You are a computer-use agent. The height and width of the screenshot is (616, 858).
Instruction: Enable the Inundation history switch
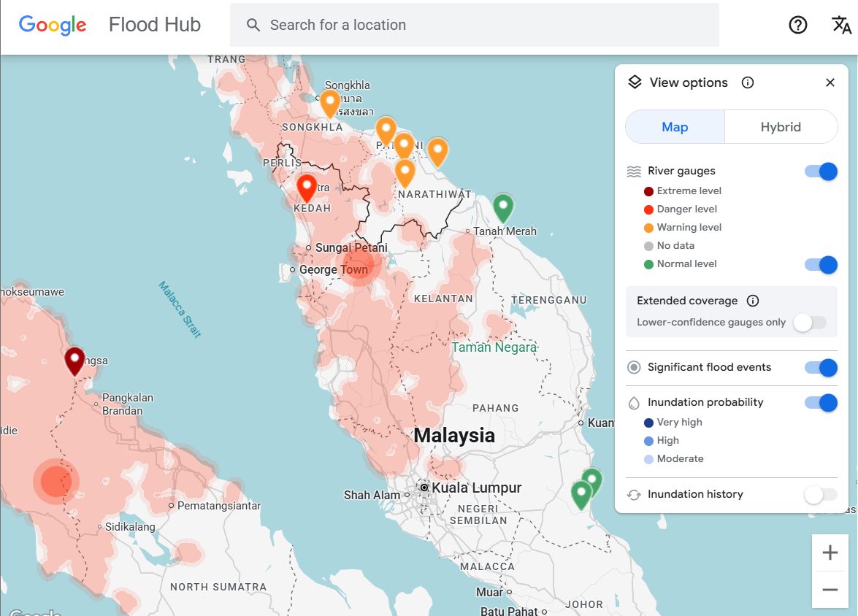pyautogui.click(x=819, y=495)
